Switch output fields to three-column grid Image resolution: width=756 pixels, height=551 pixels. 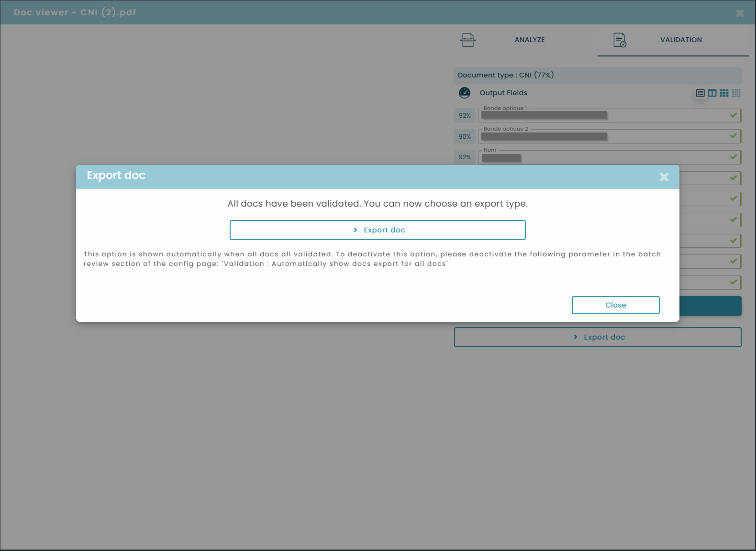pos(724,93)
